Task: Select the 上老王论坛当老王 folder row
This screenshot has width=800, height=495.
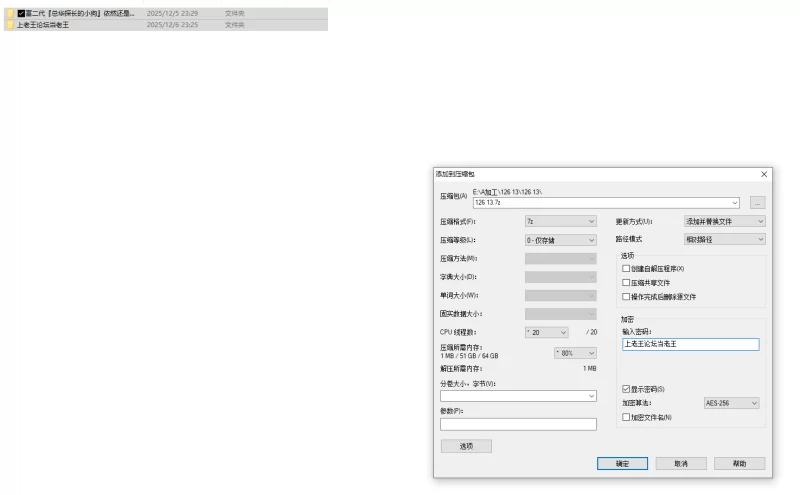Action: tap(166, 24)
